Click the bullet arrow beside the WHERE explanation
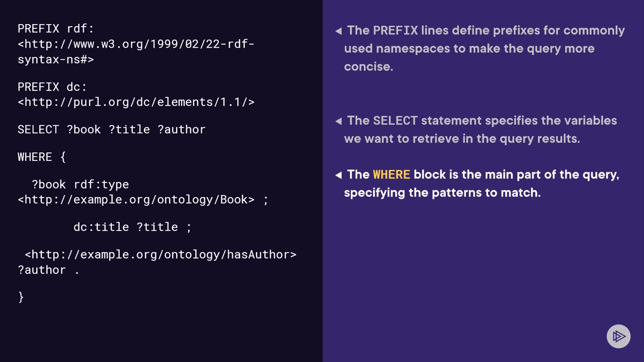Screen dimensions: 644x362 [x=339, y=175]
